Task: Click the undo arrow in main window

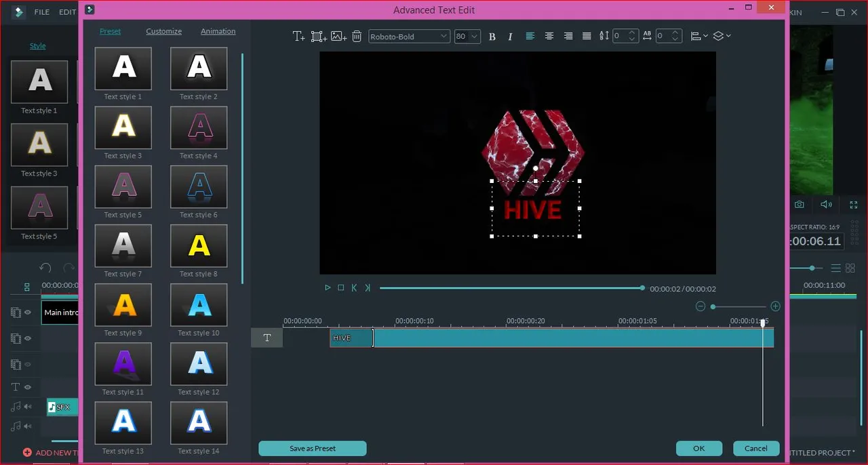Action: coord(45,268)
